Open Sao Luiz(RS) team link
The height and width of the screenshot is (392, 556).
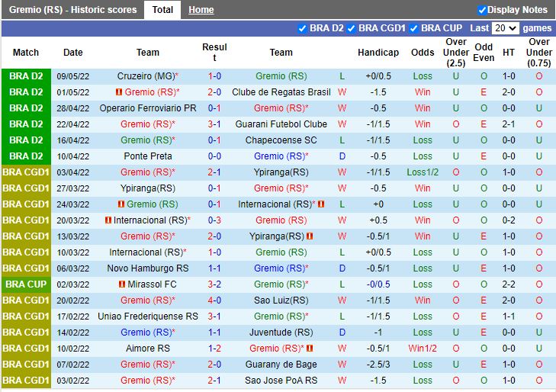[281, 300]
